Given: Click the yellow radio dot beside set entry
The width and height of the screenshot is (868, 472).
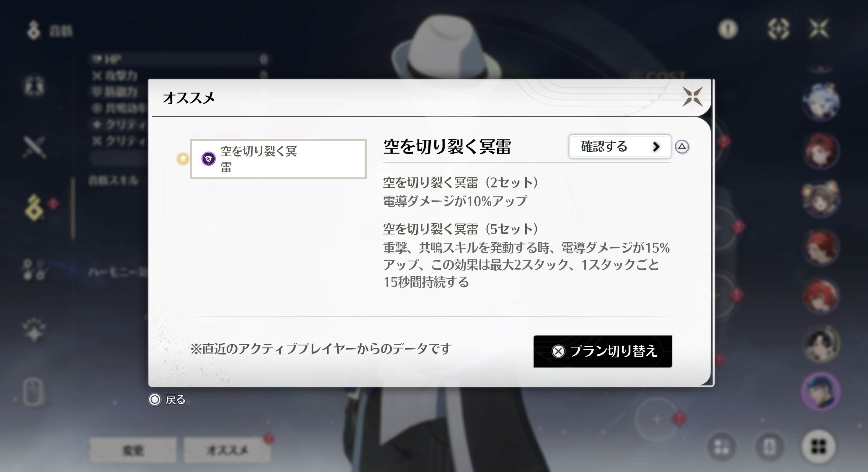Looking at the screenshot, I should click(x=183, y=159).
